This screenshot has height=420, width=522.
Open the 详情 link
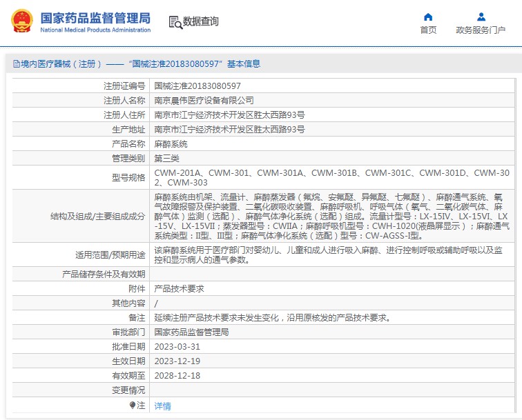point(162,406)
